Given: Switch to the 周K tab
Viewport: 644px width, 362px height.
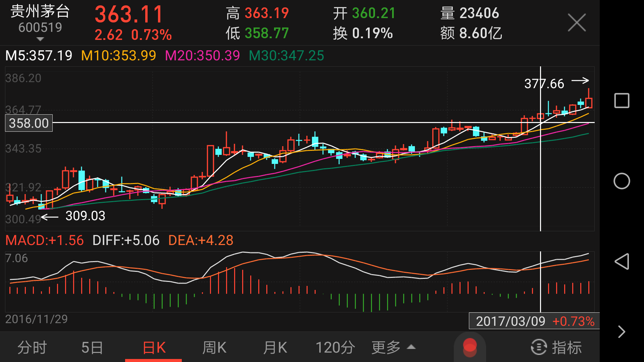Looking at the screenshot, I should (214, 348).
